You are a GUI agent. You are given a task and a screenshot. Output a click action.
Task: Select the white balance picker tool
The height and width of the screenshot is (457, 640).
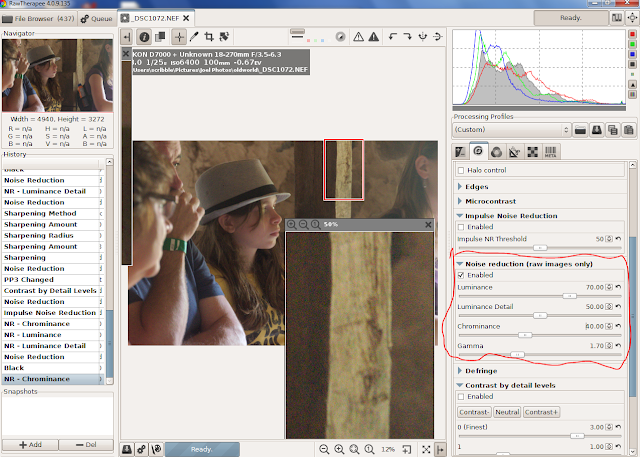tap(194, 37)
